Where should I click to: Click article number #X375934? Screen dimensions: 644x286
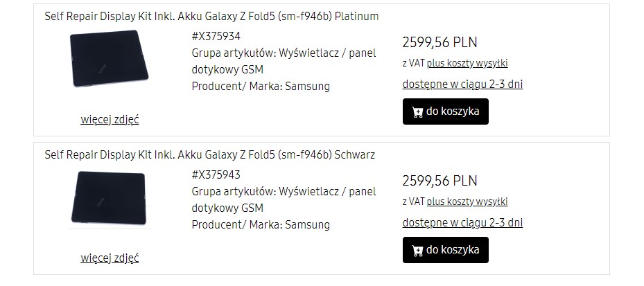pos(216,36)
